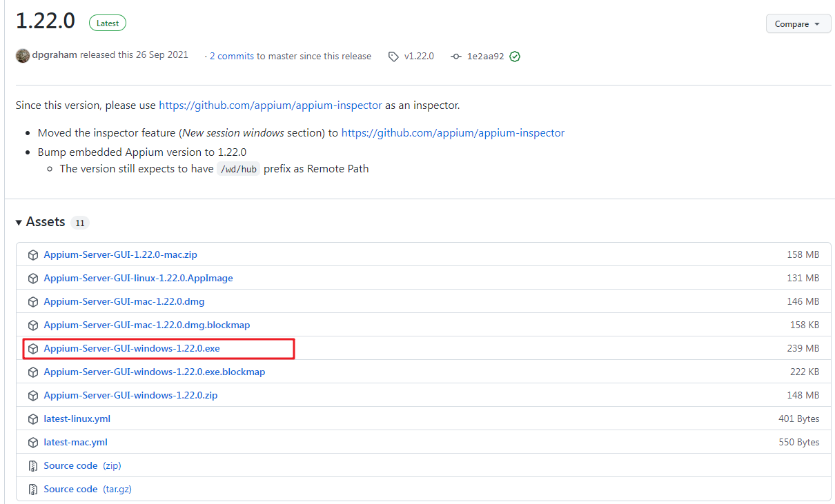Click package icon for windows-1.22.0.zip asset
The image size is (835, 504).
[x=32, y=396]
